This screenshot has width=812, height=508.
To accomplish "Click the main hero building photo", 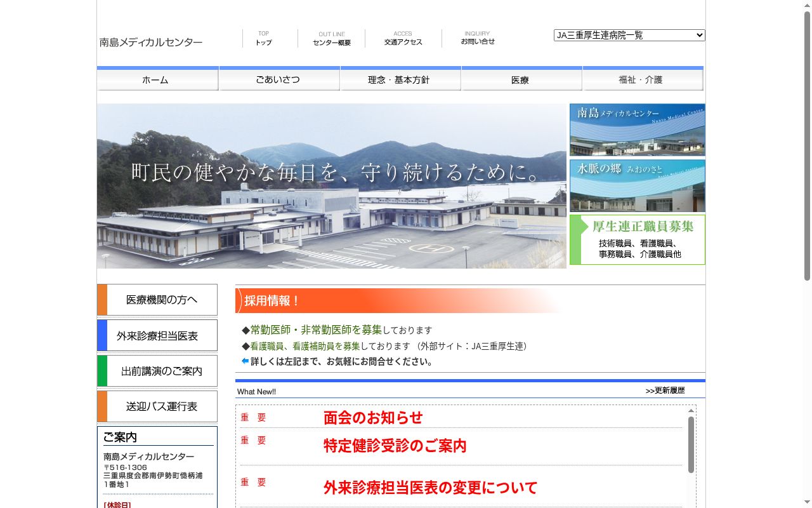I will [x=332, y=186].
